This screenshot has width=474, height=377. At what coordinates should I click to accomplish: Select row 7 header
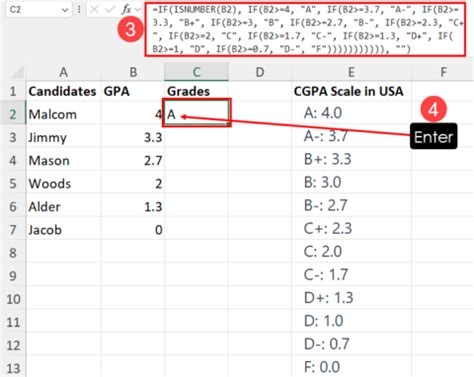[x=13, y=230]
